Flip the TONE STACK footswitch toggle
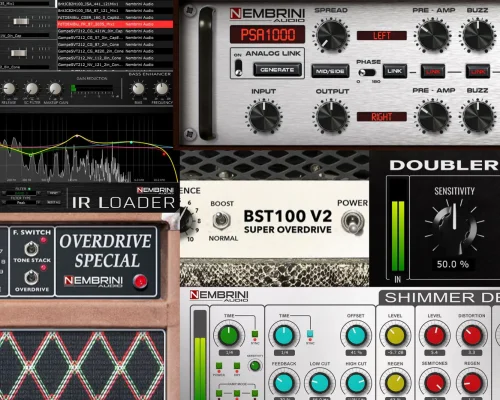Viewport: 500px width, 400px height. click(x=31, y=249)
